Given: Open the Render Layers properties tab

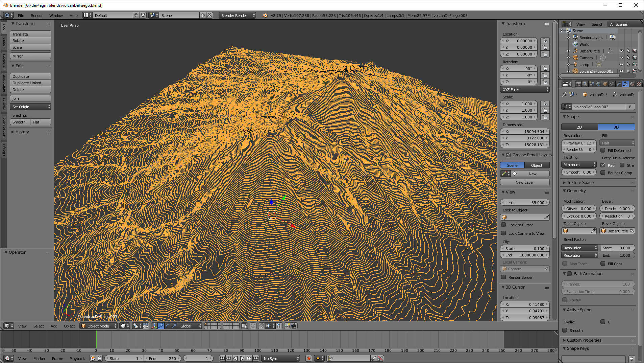Looking at the screenshot, I should point(585,84).
